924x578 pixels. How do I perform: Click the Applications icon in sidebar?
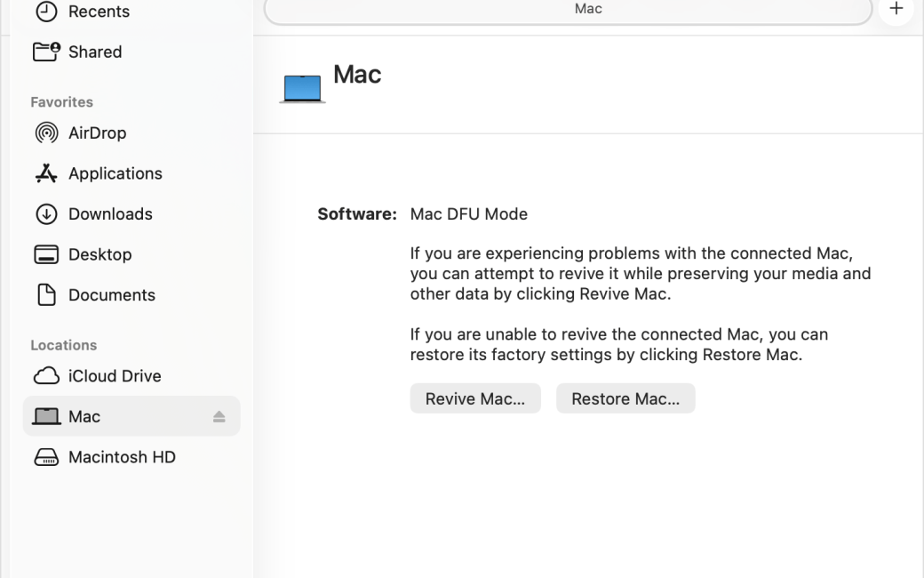46,173
